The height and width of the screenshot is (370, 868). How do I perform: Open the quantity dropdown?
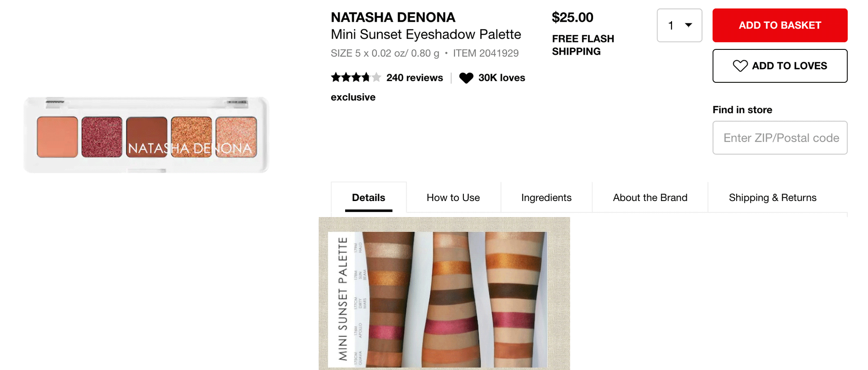[x=679, y=26]
